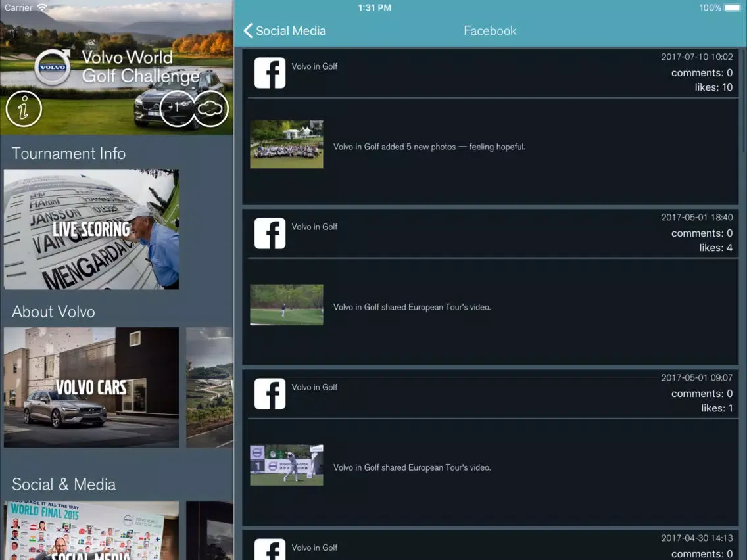
Task: Click 'Volvo in Golf' name in 2017-07-10 post
Action: pos(314,66)
